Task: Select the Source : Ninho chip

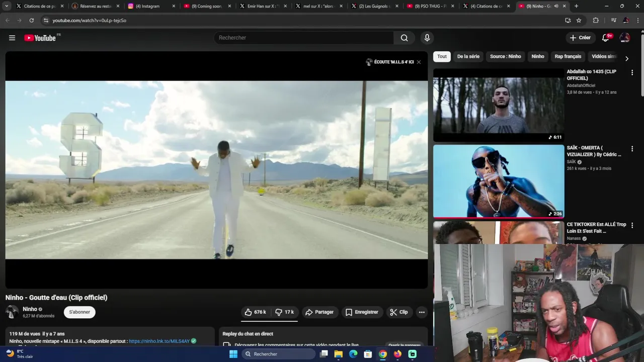Action: point(506,56)
